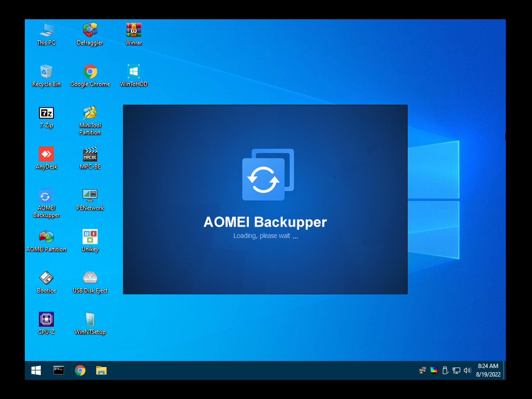Open Unikey from the desktop

(x=90, y=241)
